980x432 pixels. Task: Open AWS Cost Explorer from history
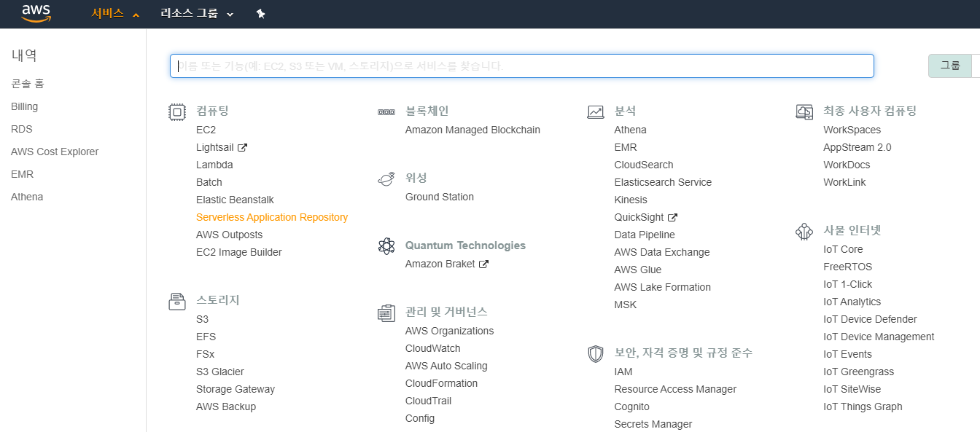tap(55, 152)
